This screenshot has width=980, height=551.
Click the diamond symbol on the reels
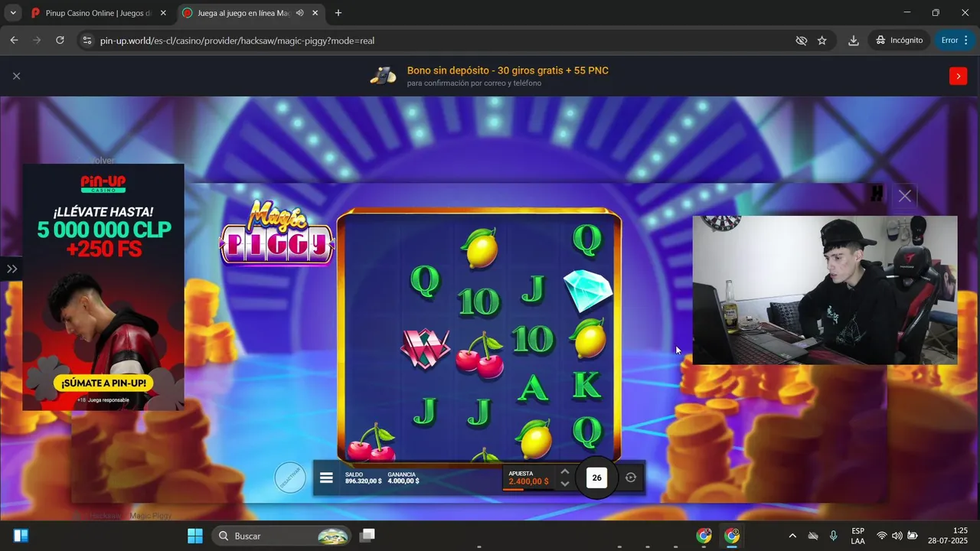pos(588,290)
